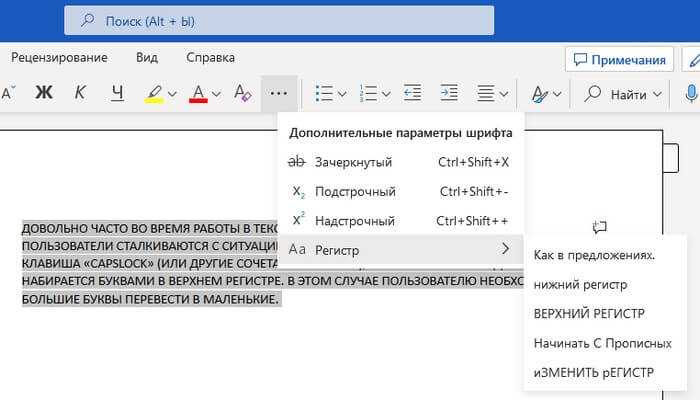Insert numbered list
The image size is (700, 400).
pos(368,94)
